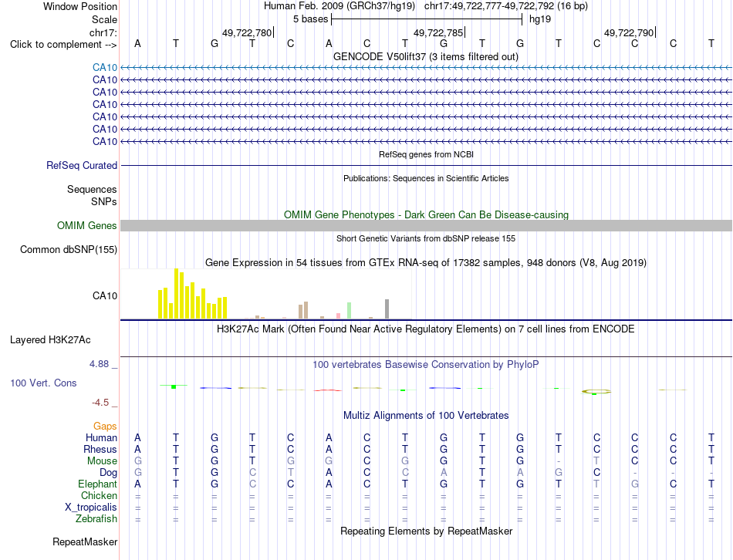Click the dark gray bar in the GTEx chart
The width and height of the screenshot is (733, 560).
pyautogui.click(x=387, y=309)
